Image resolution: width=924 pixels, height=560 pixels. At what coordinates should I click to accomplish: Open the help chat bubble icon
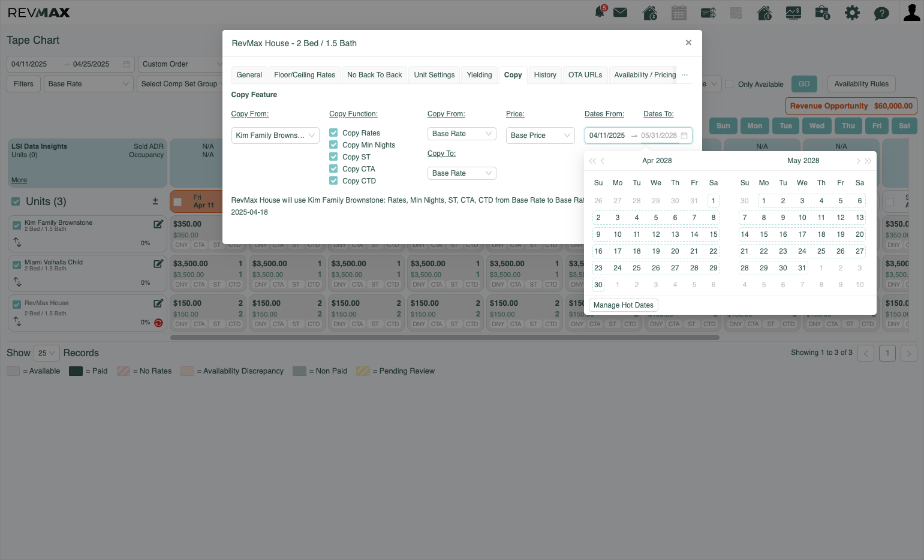(x=881, y=13)
